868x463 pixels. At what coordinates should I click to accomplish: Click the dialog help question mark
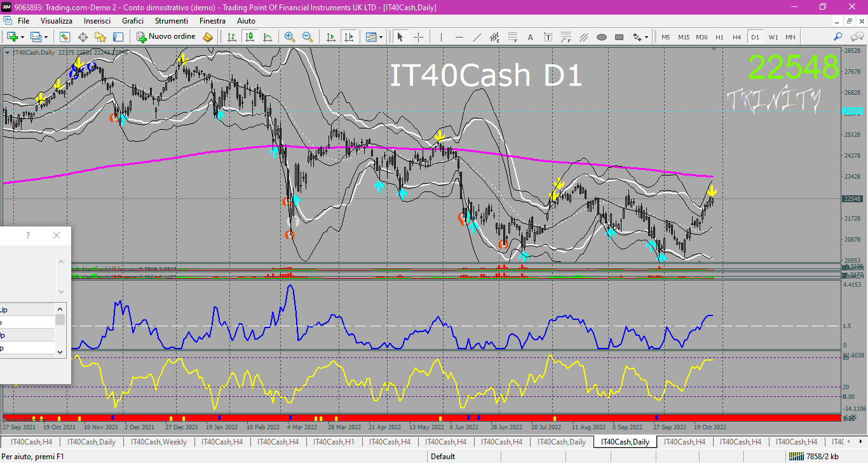28,235
